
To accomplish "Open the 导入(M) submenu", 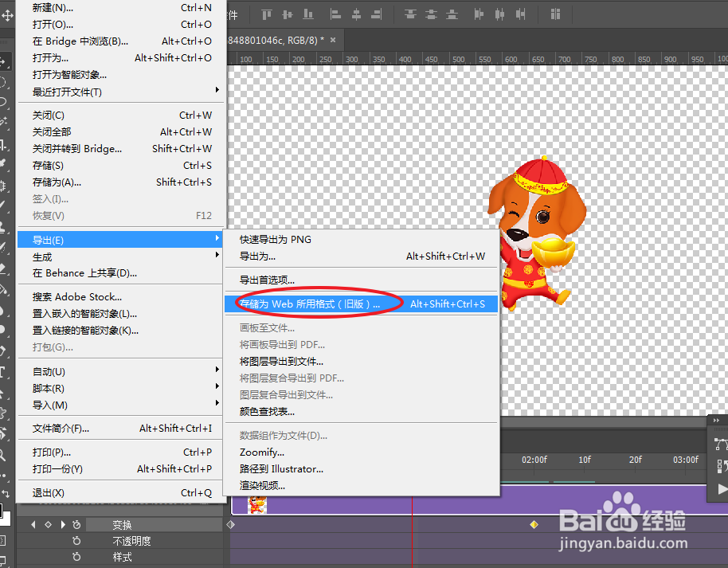I will click(x=121, y=405).
